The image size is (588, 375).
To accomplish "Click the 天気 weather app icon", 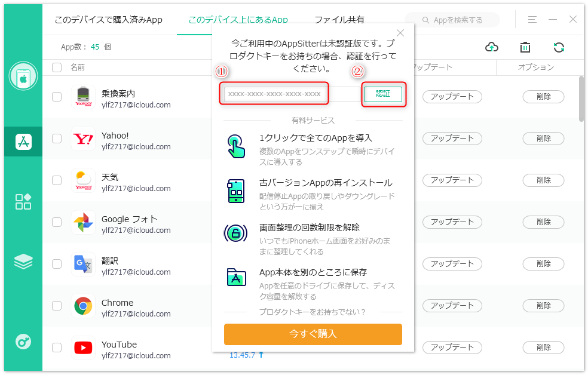I will [83, 180].
